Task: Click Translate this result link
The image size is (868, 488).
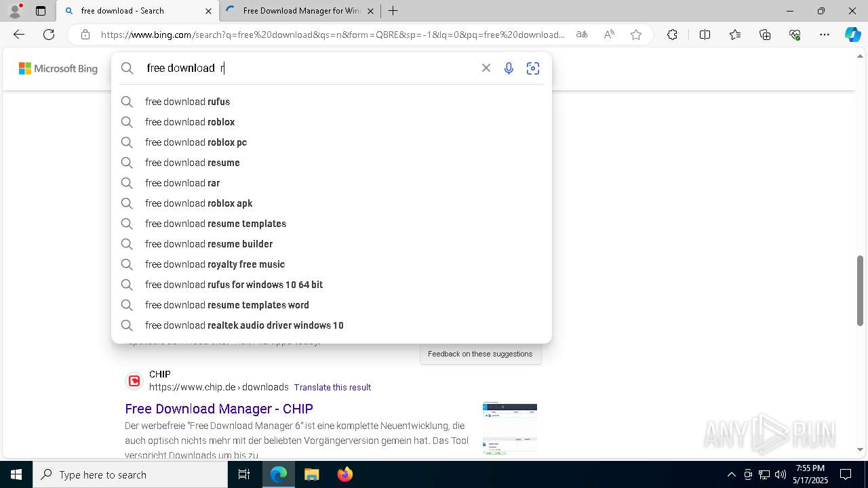Action: [332, 388]
